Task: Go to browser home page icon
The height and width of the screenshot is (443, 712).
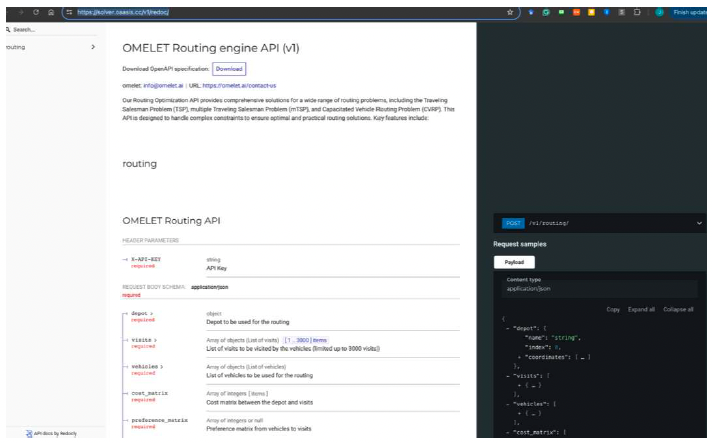Action: click(51, 12)
